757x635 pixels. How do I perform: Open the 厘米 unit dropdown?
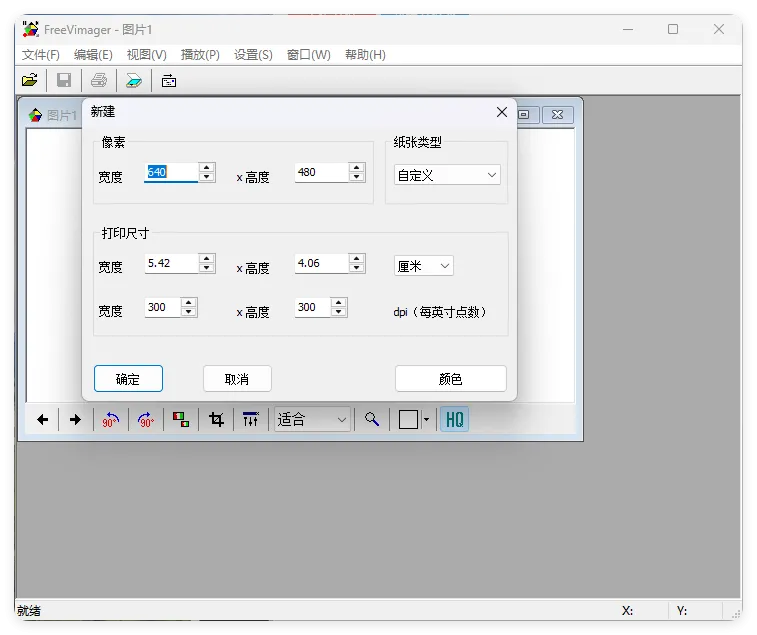[424, 266]
